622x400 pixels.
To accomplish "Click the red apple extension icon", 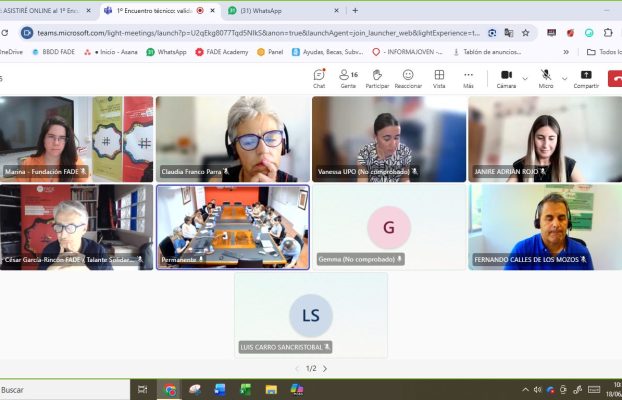I will click(x=570, y=33).
